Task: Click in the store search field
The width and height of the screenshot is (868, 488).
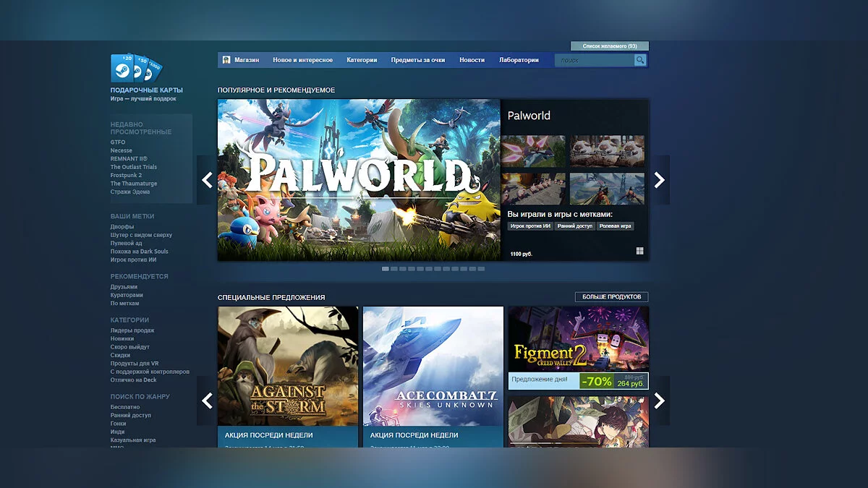Action: click(x=594, y=60)
